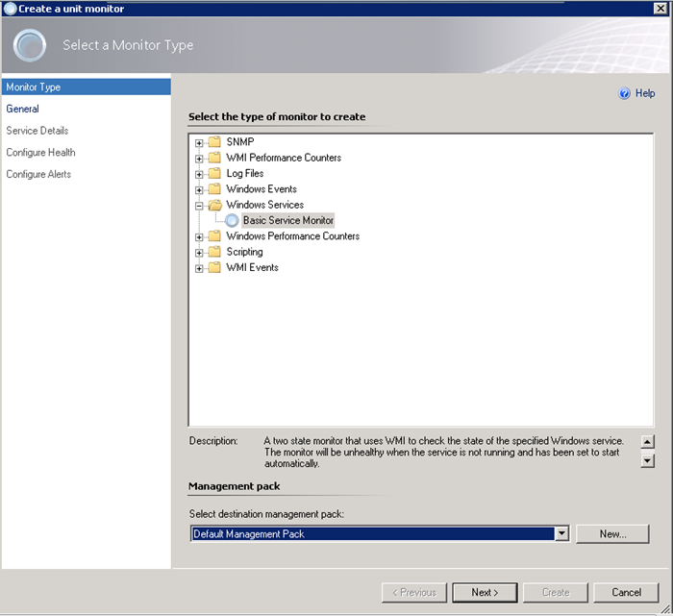This screenshot has height=616, width=673.
Task: Select the SNMP label in the tree
Action: (240, 142)
